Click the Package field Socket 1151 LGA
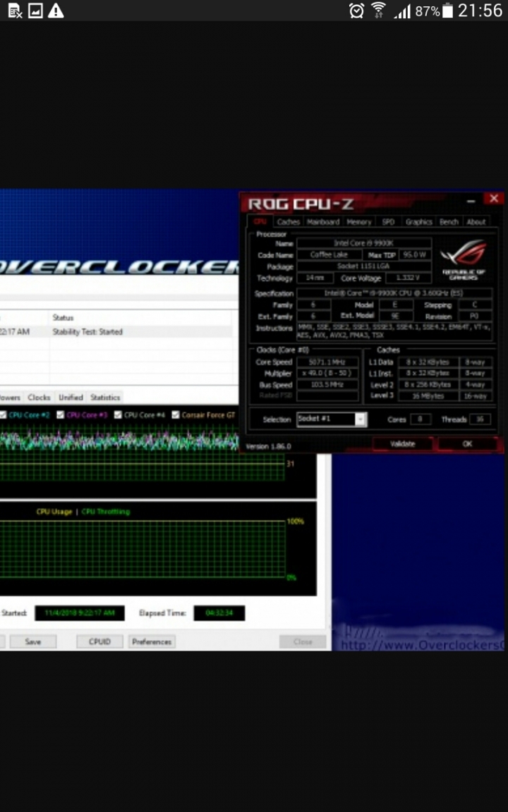Viewport: 508px width, 812px height. pyautogui.click(x=364, y=266)
